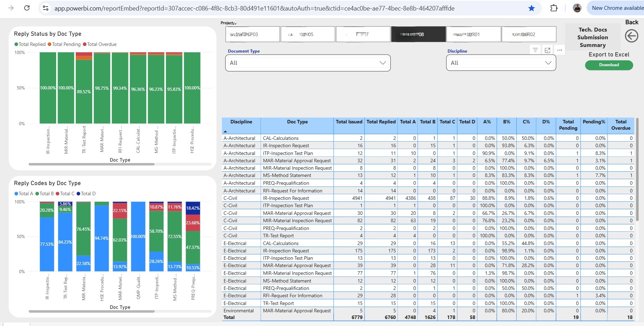Select the project tile ending in R01
This screenshot has width=644, height=326.
pyautogui.click(x=473, y=34)
